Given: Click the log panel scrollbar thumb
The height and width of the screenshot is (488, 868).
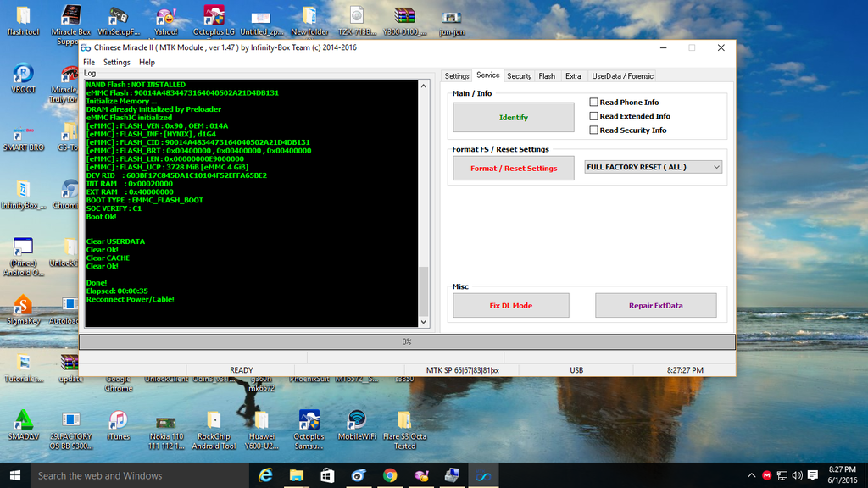Looking at the screenshot, I should (424, 290).
